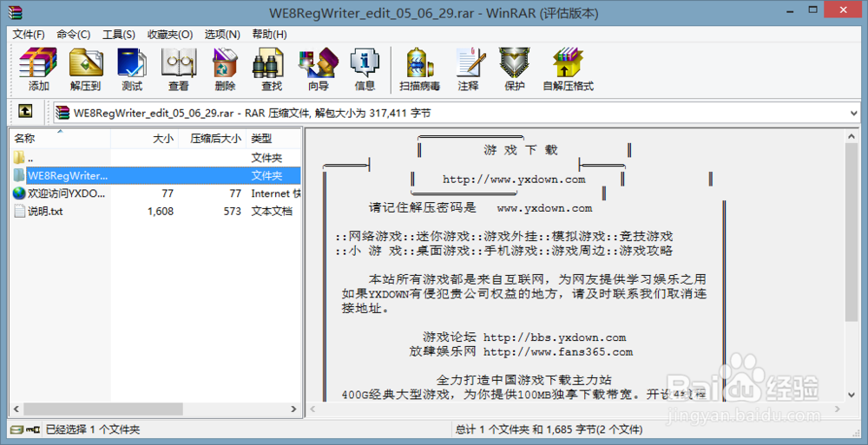
Task: Select the 说明.txt file
Action: [x=156, y=211]
